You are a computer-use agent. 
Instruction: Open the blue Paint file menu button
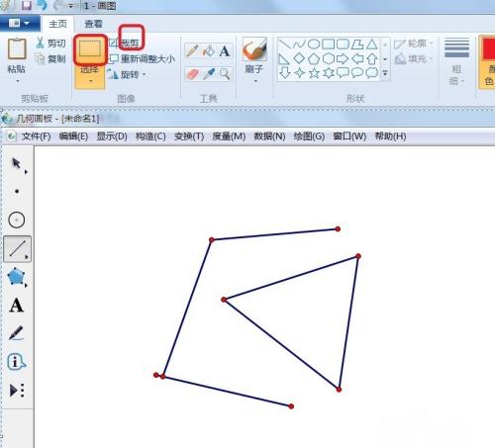[20, 24]
